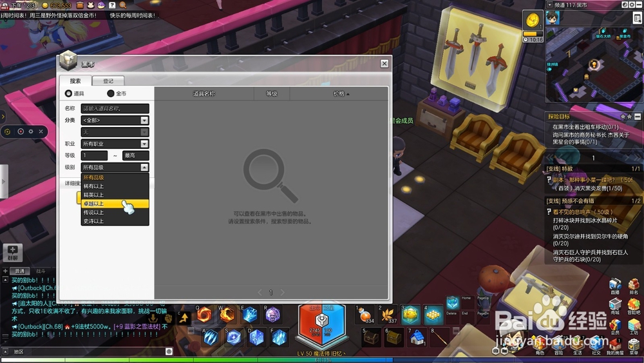Viewport: 644px width, 363px height.
Task: Open the emoji picker in chat input
Action: pyautogui.click(x=169, y=351)
